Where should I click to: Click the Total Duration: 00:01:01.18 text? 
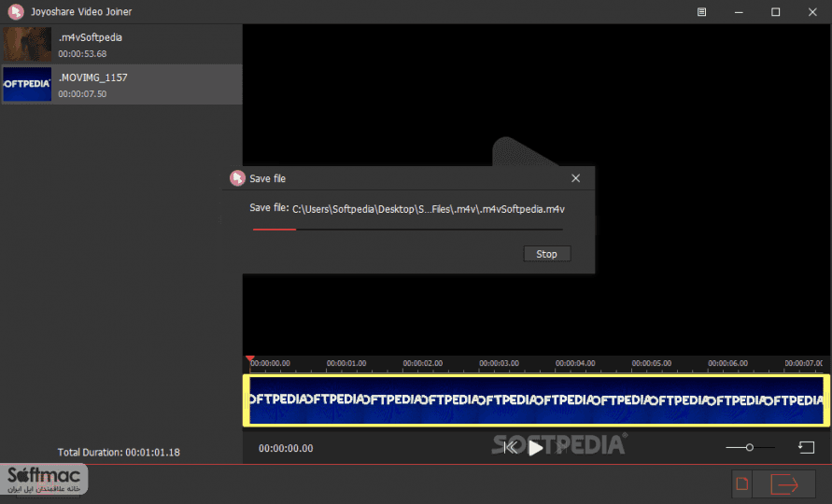119,453
